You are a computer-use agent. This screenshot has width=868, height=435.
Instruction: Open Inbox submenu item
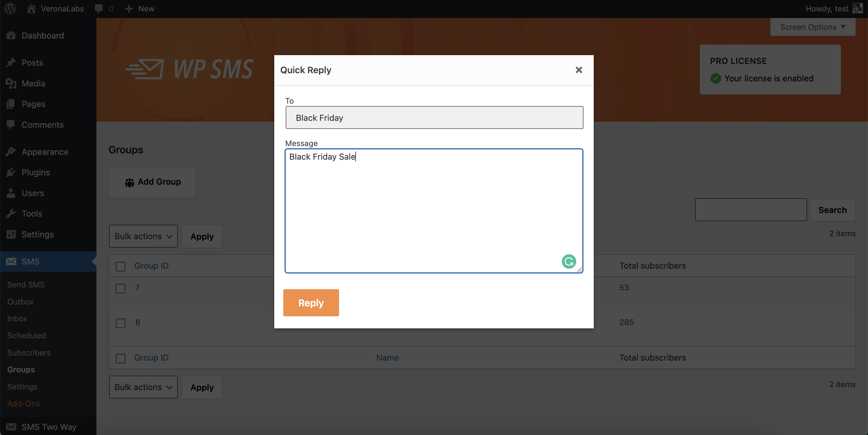click(x=17, y=318)
